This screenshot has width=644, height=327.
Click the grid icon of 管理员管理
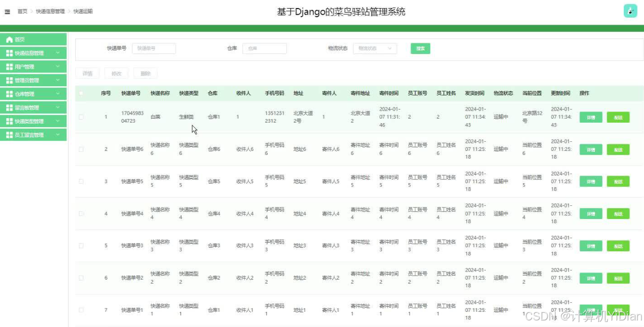pyautogui.click(x=9, y=80)
